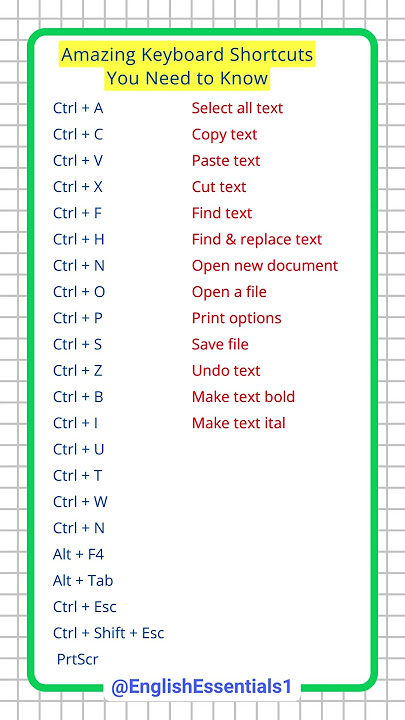405x720 pixels.
Task: Click the 'Make text bold' label
Action: 243,397
